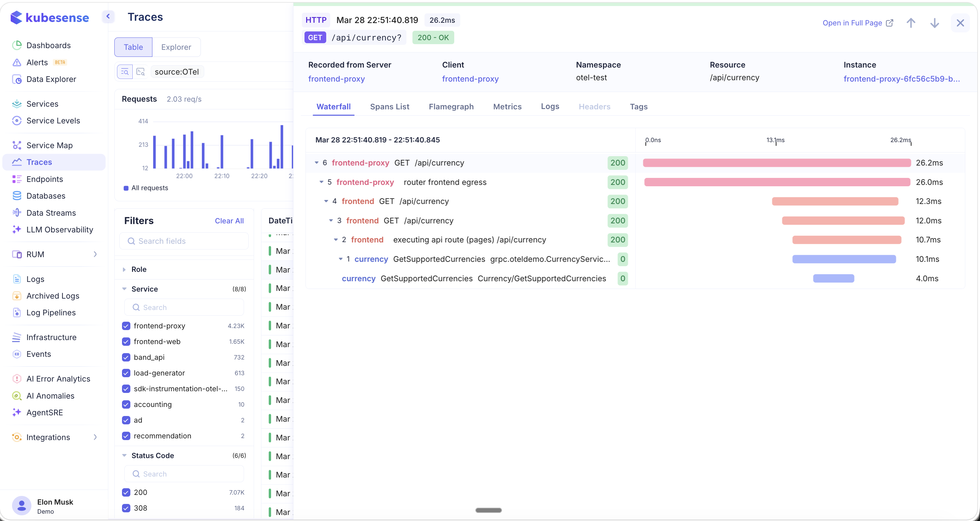980x521 pixels.
Task: Click the Data Streams sidebar icon
Action: [x=16, y=213]
